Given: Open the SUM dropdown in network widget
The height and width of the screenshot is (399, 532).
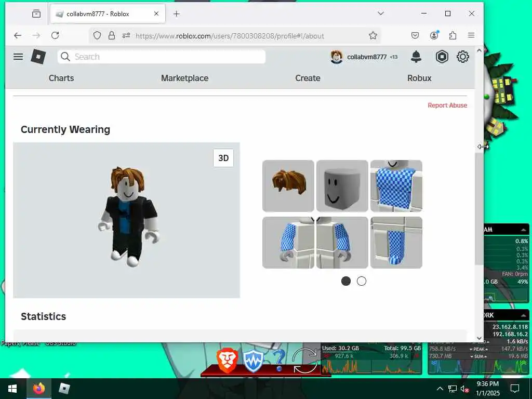Looking at the screenshot, I should click(478, 356).
